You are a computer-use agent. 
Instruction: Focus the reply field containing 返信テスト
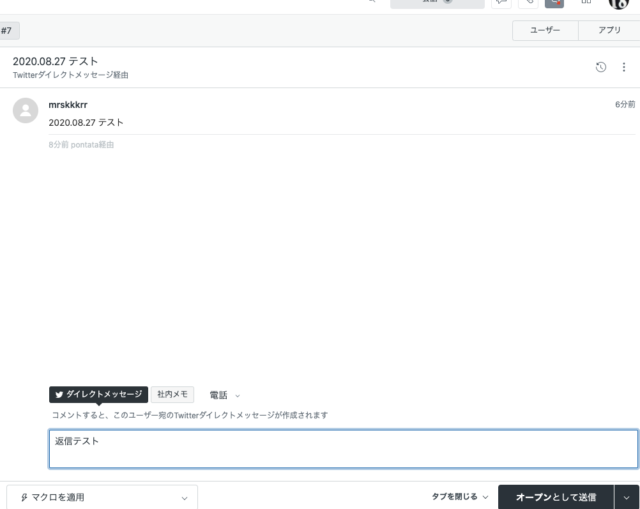[343, 449]
